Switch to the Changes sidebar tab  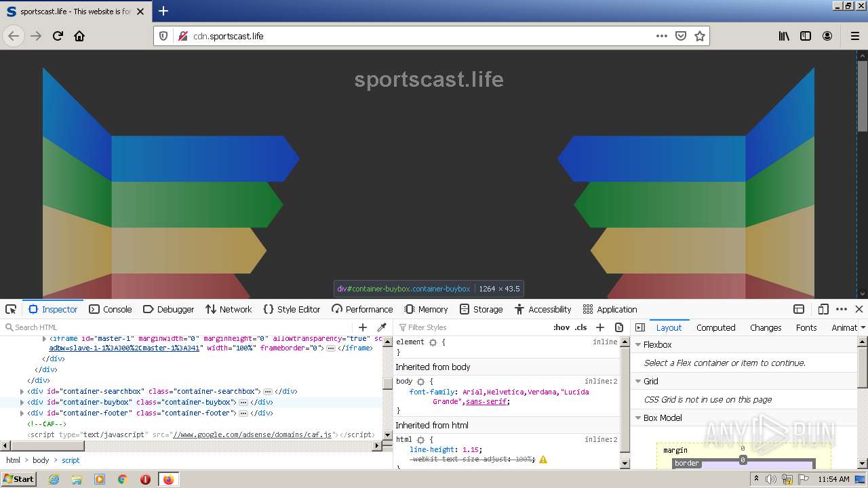click(x=766, y=327)
